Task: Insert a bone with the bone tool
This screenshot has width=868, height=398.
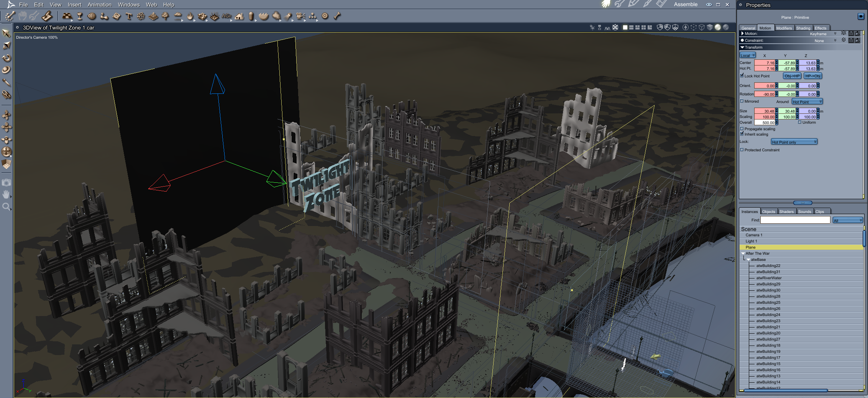Action: point(337,16)
